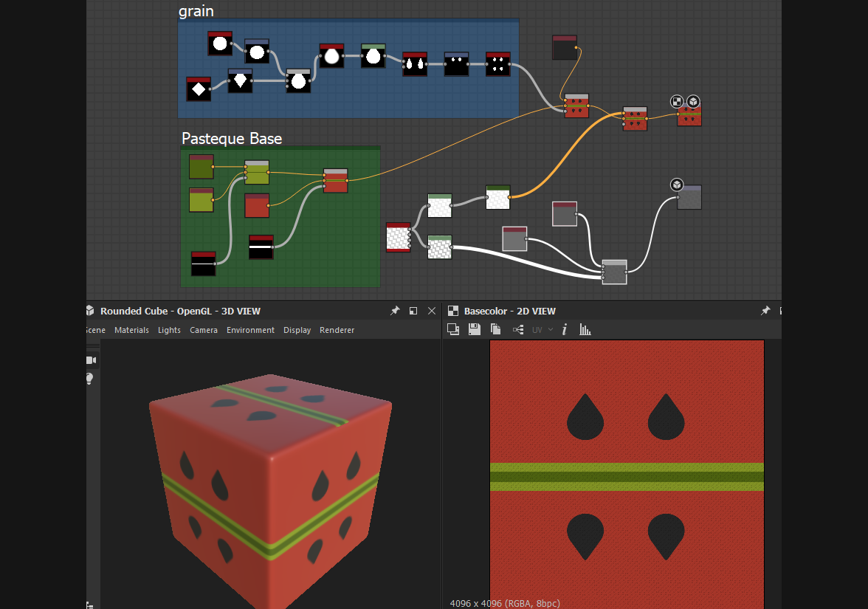
Task: Open the Materials menu in 3D view
Action: [x=131, y=330]
